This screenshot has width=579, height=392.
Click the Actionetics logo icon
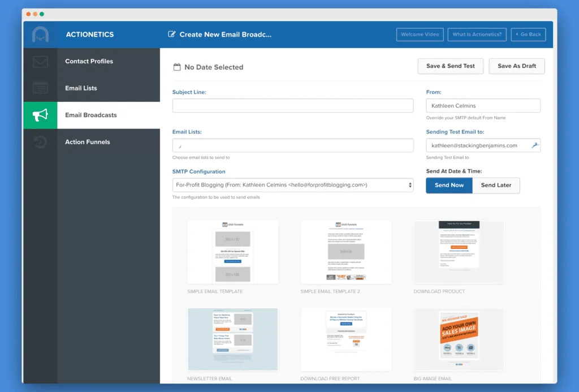(40, 35)
